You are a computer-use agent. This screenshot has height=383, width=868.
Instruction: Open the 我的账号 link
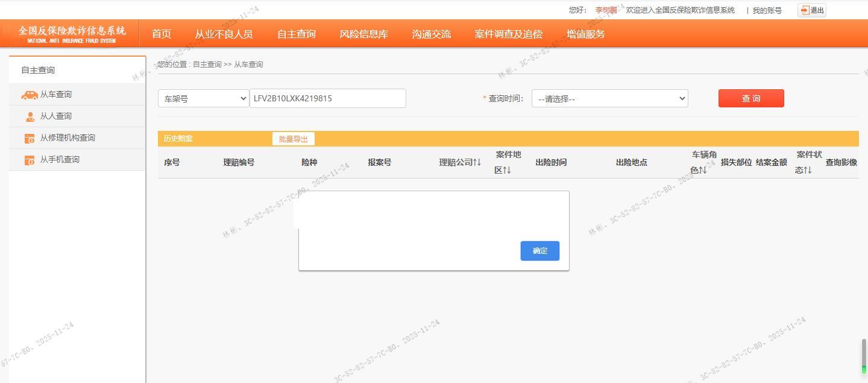click(x=767, y=10)
